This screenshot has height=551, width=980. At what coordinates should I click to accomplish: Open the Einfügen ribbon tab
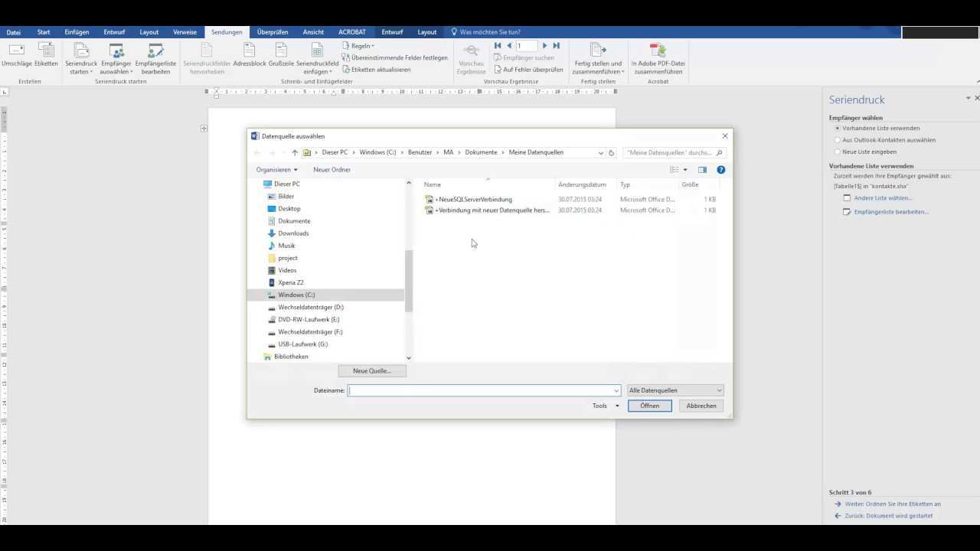point(77,32)
